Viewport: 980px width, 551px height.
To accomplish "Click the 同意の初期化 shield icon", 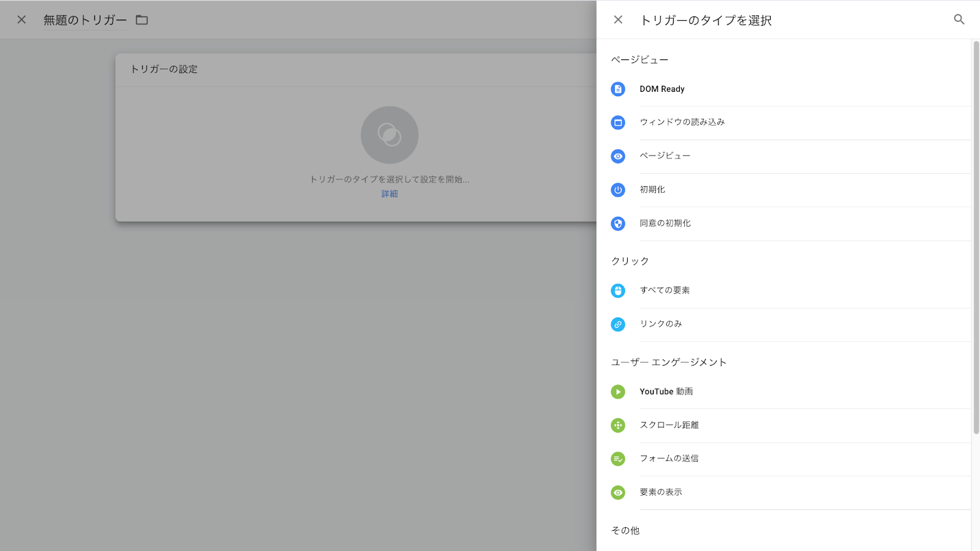I will [618, 223].
